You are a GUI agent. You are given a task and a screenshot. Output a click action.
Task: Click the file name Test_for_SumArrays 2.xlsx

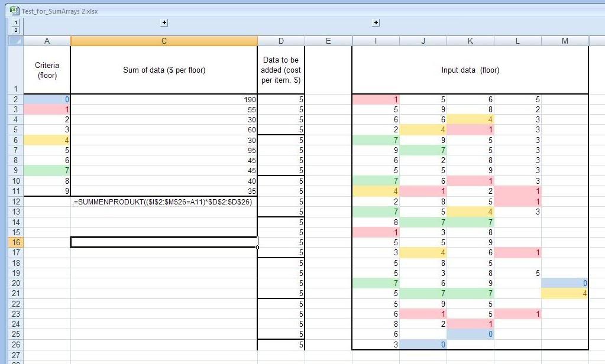(60, 11)
